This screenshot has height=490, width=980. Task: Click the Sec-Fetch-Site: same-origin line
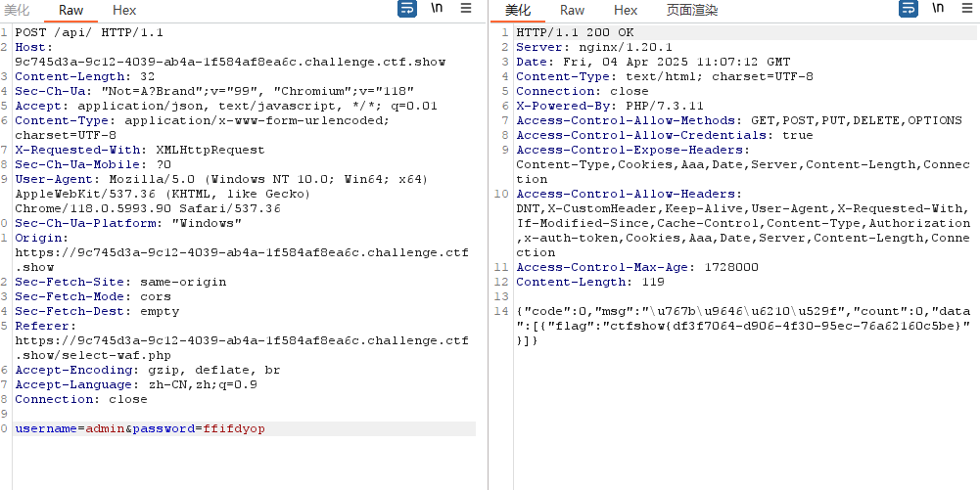pyautogui.click(x=120, y=282)
